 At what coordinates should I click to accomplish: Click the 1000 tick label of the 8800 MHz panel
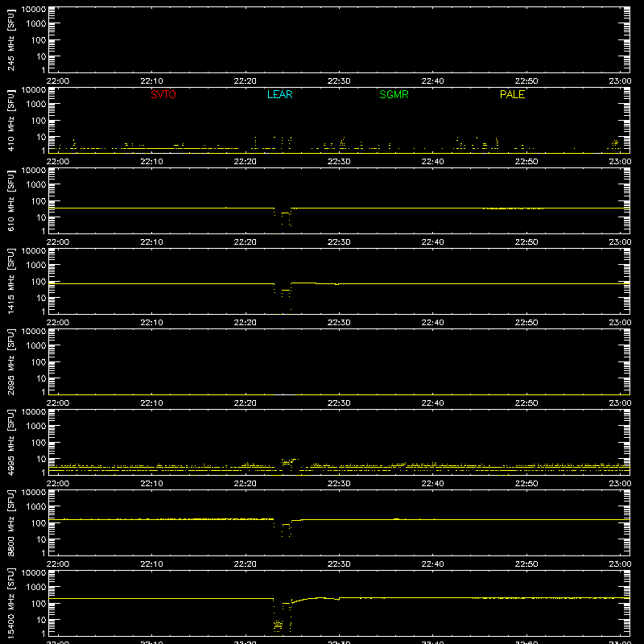tap(36, 507)
